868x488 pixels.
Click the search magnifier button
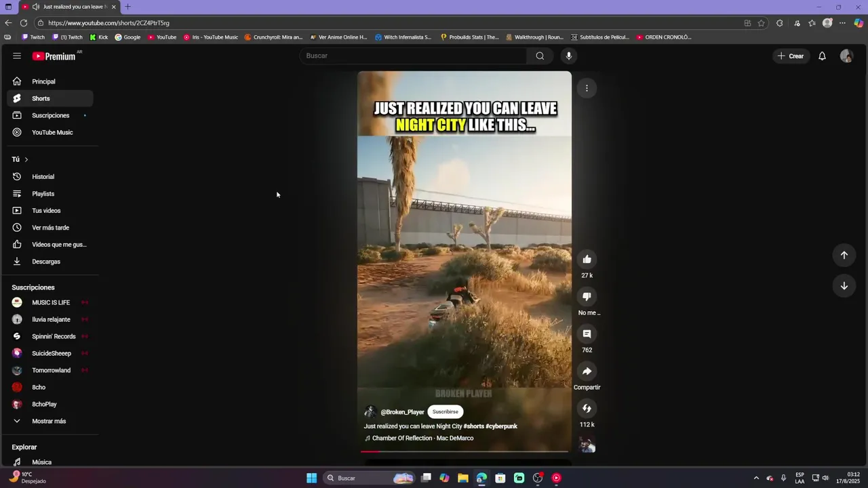(x=540, y=56)
